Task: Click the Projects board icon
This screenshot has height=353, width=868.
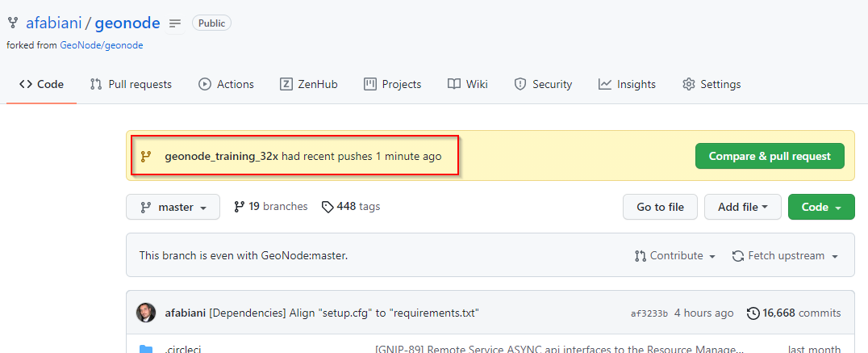Action: (369, 84)
